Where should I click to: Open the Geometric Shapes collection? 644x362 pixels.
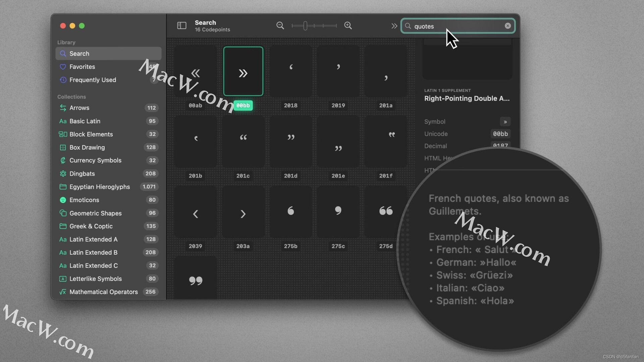tap(96, 213)
